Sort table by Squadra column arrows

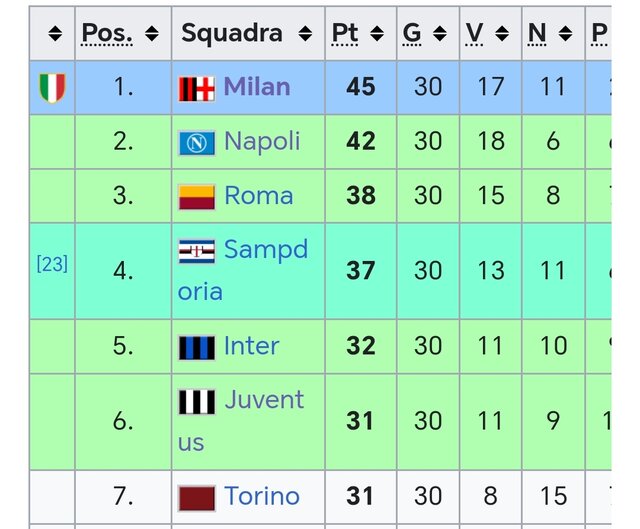pyautogui.click(x=305, y=33)
